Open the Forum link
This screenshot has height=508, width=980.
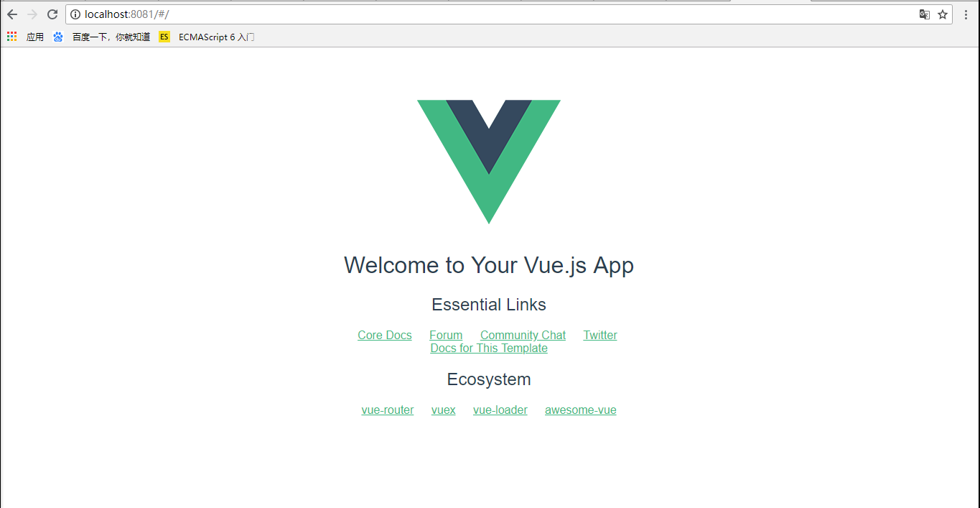click(446, 335)
